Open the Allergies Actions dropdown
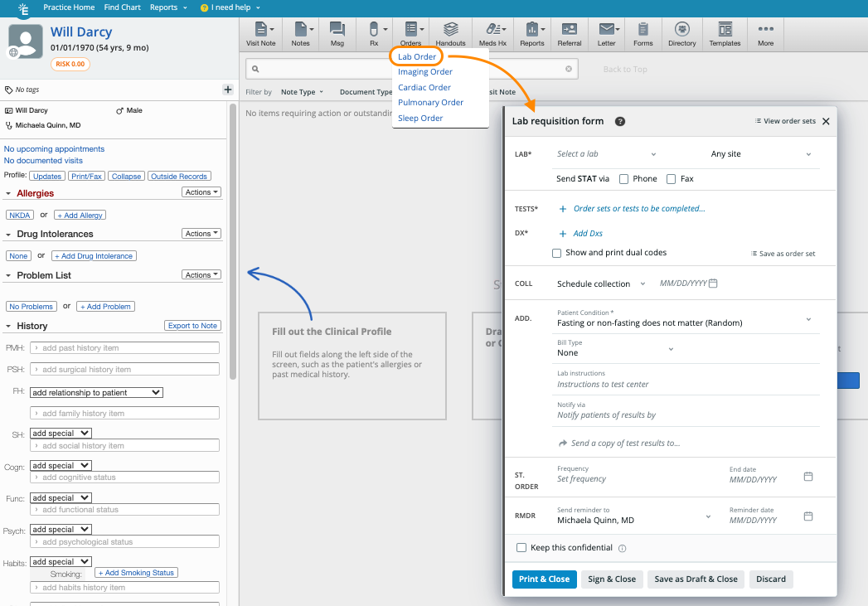This screenshot has height=606, width=868. coord(201,192)
